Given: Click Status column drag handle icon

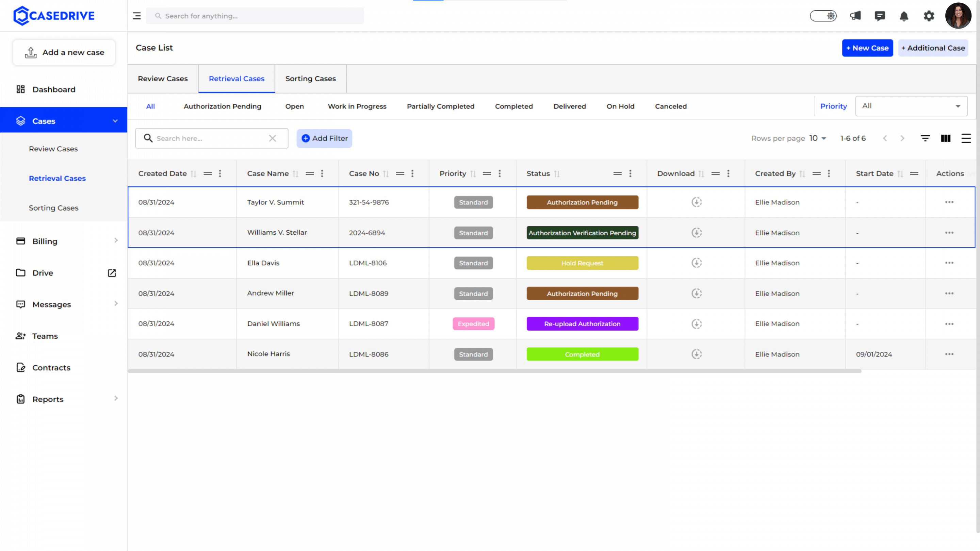Looking at the screenshot, I should point(618,173).
